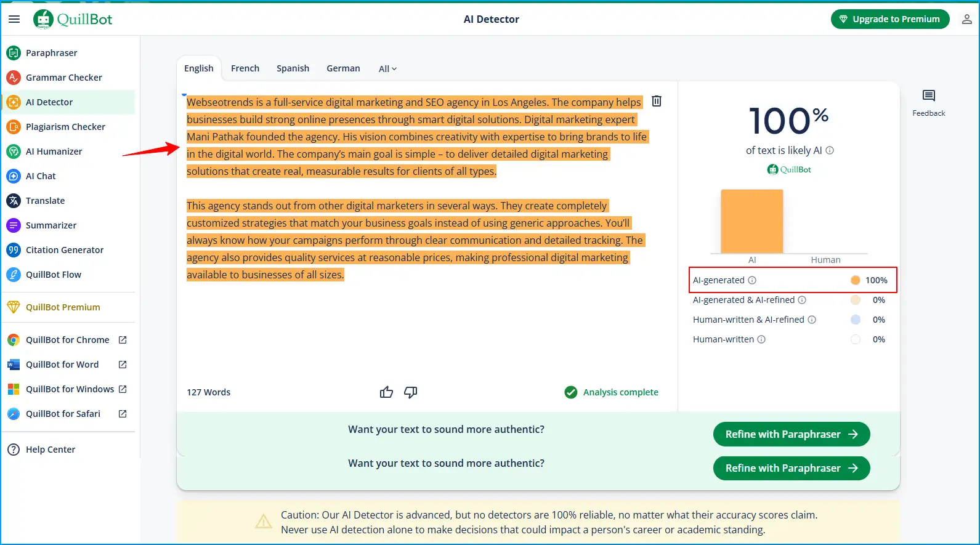Click the pale AI-generated & AI-refined color dot
The height and width of the screenshot is (545, 980).
click(856, 300)
